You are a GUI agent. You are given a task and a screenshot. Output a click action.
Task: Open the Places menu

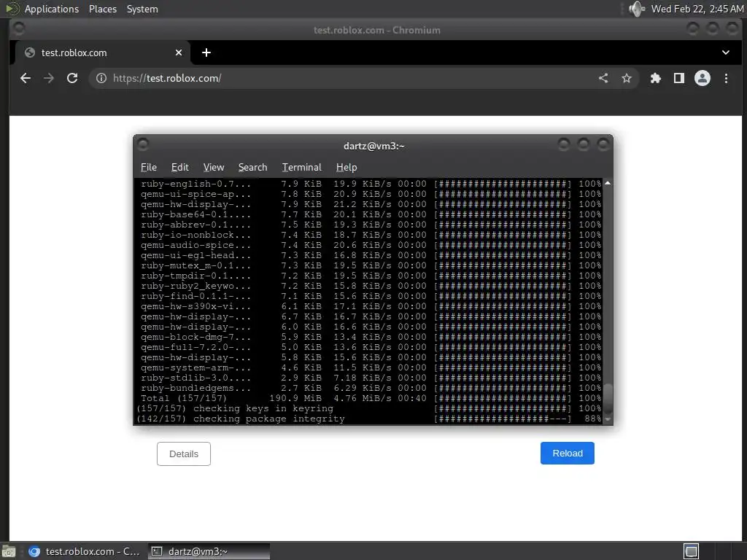pos(102,9)
